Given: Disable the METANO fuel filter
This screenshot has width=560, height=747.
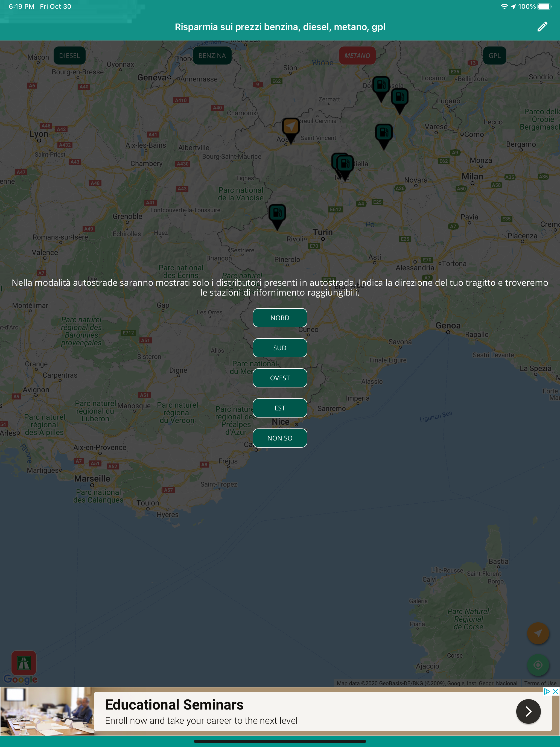Looking at the screenshot, I should [x=357, y=56].
